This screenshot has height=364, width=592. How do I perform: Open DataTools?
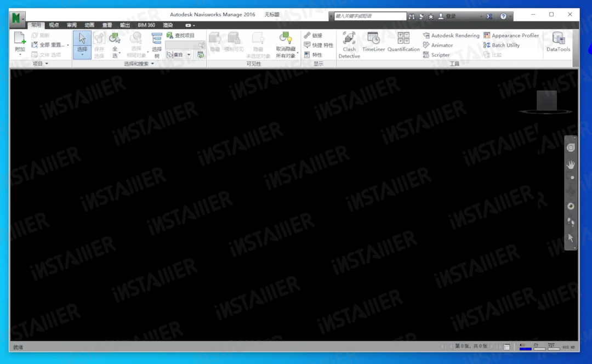[x=558, y=42]
